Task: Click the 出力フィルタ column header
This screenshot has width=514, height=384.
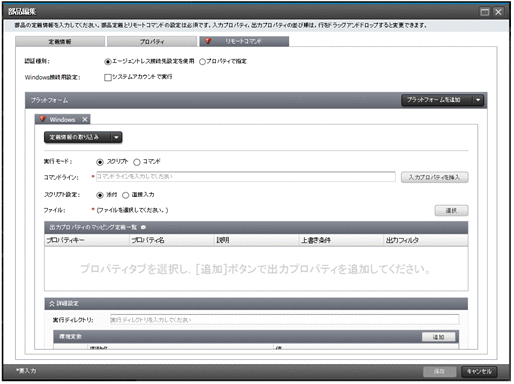Action: point(426,240)
